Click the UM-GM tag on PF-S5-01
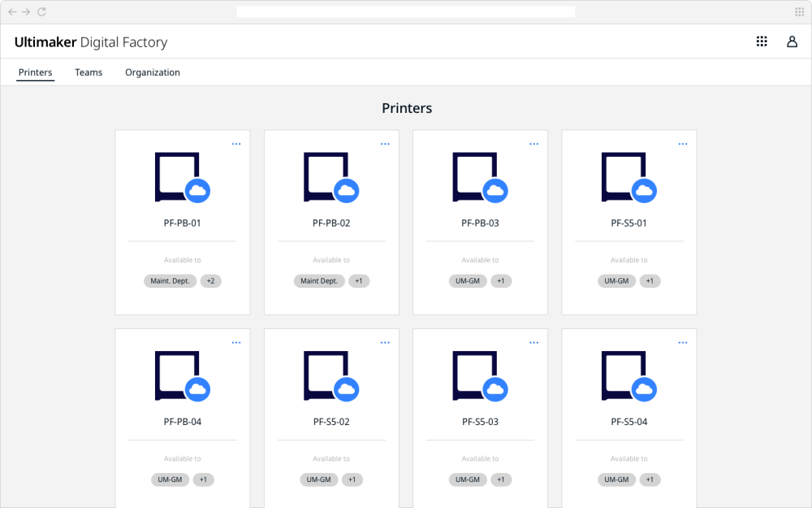The width and height of the screenshot is (812, 508). [616, 281]
